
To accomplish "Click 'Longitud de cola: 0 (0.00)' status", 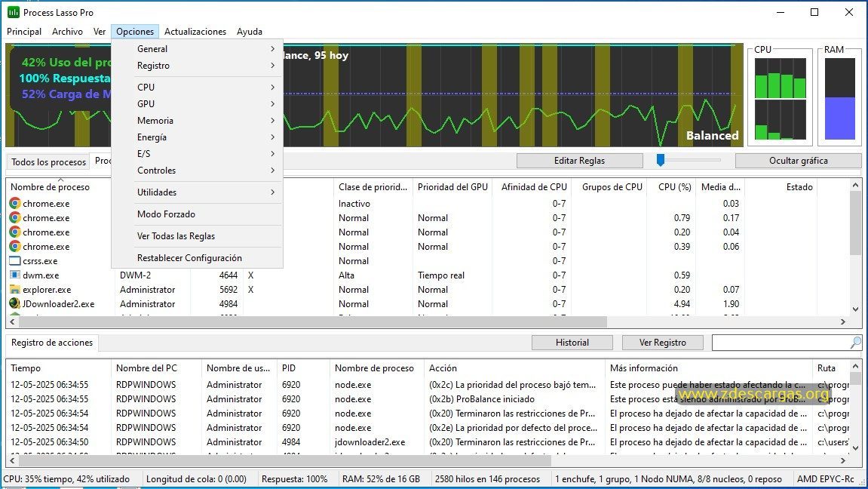I will tap(197, 479).
